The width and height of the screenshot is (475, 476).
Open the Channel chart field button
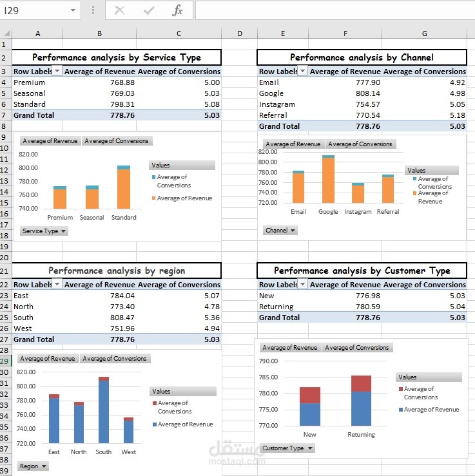coord(280,231)
